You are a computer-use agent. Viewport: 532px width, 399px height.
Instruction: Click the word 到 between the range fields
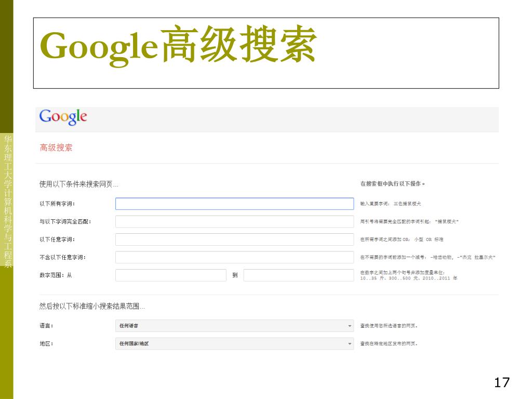point(235,275)
